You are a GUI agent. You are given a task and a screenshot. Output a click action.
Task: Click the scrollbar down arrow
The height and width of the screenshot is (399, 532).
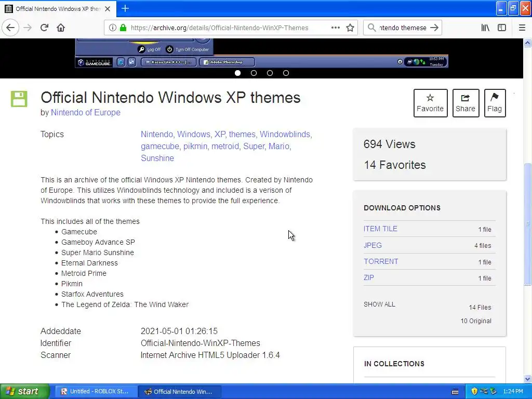(x=527, y=379)
